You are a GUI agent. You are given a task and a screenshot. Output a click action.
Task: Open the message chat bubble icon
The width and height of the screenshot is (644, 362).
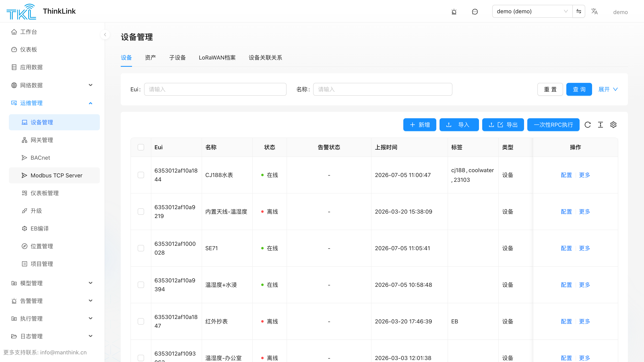click(475, 12)
